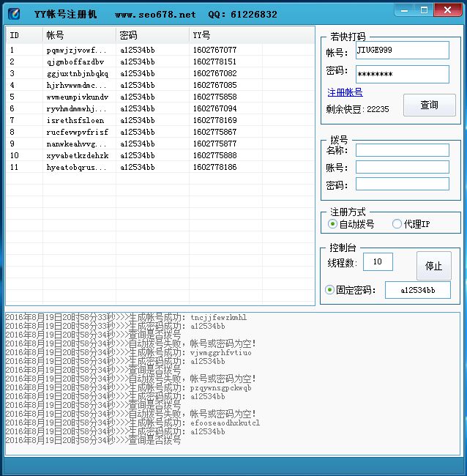Toggle the 固定密码 radio option
Image resolution: width=467 pixels, height=476 pixels.
tap(330, 290)
